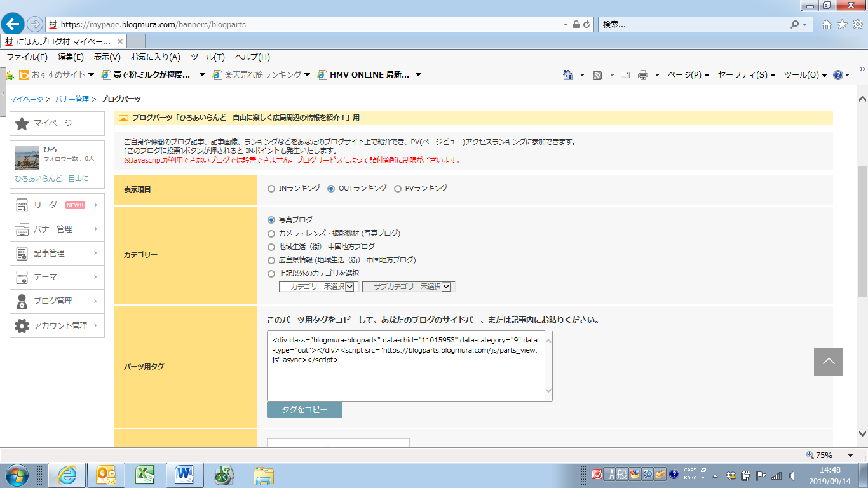
Task: Click the RSS feeds icon
Action: pyautogui.click(x=597, y=75)
